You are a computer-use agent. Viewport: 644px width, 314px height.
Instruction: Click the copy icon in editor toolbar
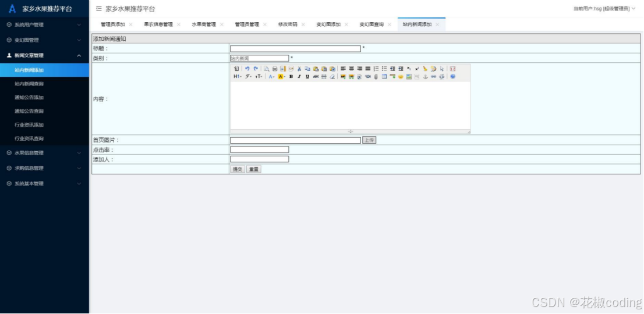pos(307,69)
